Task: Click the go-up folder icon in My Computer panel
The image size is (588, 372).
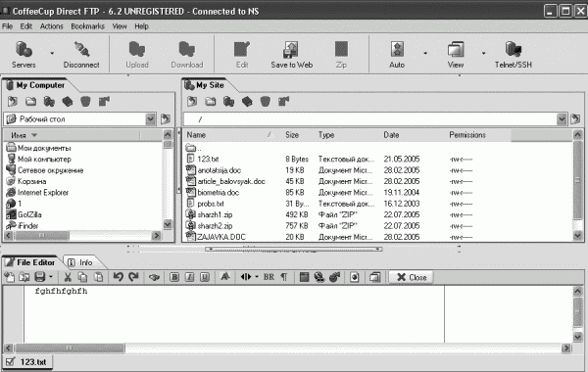Action: (x=13, y=102)
